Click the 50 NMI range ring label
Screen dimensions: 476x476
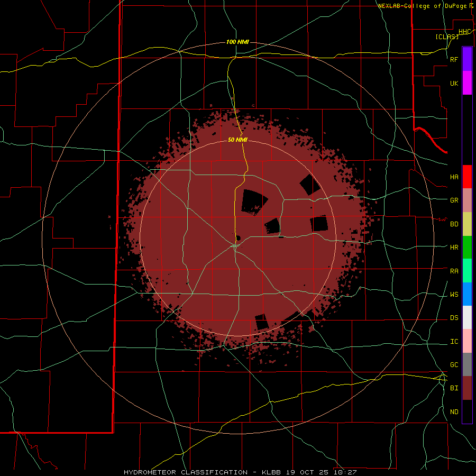click(x=237, y=140)
